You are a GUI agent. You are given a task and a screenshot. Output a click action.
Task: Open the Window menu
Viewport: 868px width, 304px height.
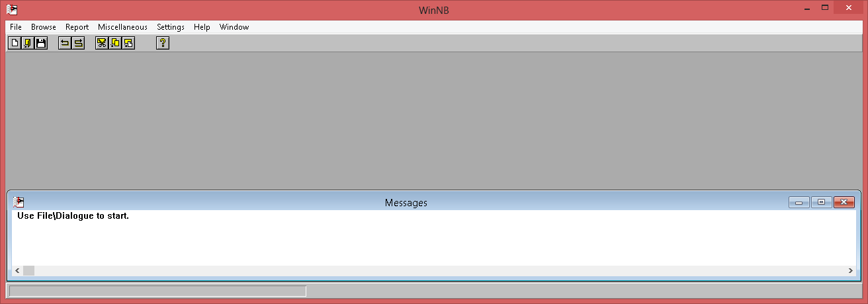point(234,27)
